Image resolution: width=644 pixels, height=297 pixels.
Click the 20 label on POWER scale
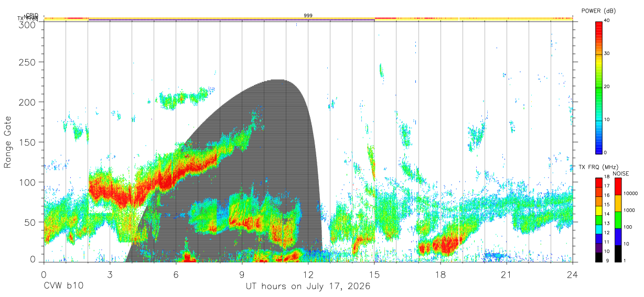coord(607,86)
